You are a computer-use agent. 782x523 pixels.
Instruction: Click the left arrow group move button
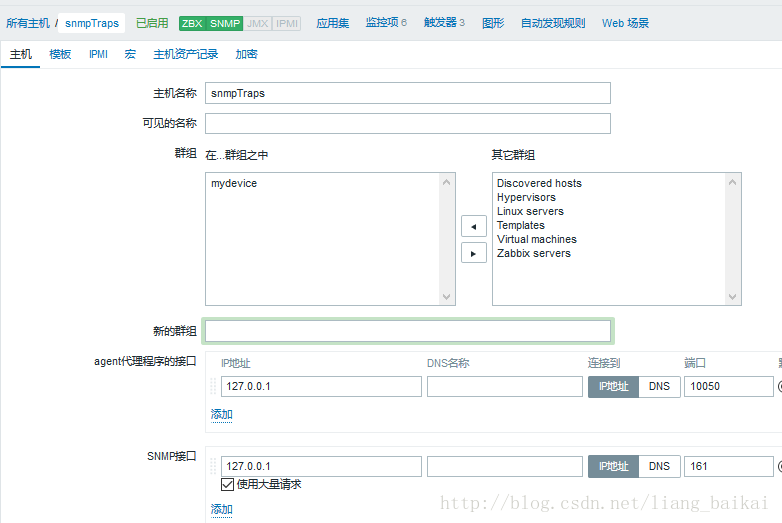pyautogui.click(x=473, y=226)
